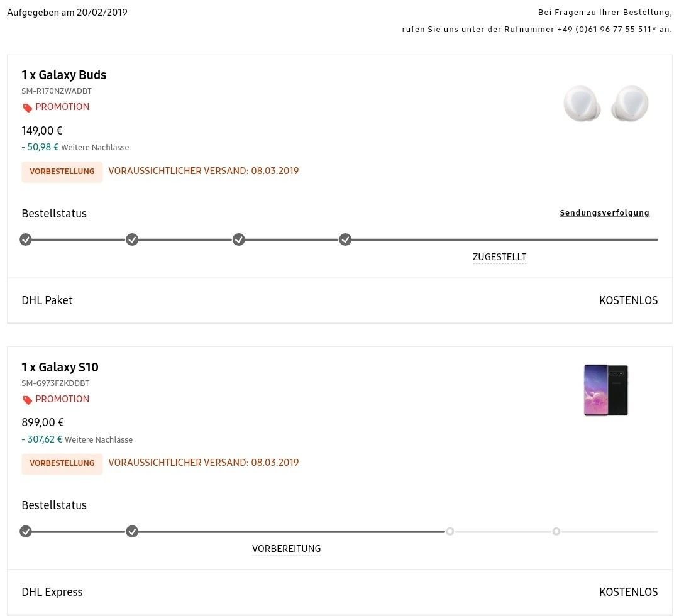
Task: Select the first checkmark step of Galaxy S10 status
Action: 26,531
